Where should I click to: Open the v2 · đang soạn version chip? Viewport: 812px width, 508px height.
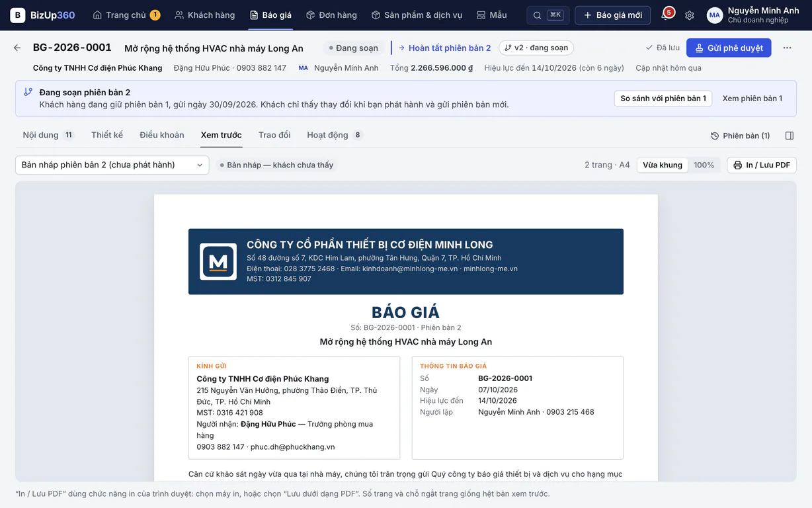[x=536, y=48]
